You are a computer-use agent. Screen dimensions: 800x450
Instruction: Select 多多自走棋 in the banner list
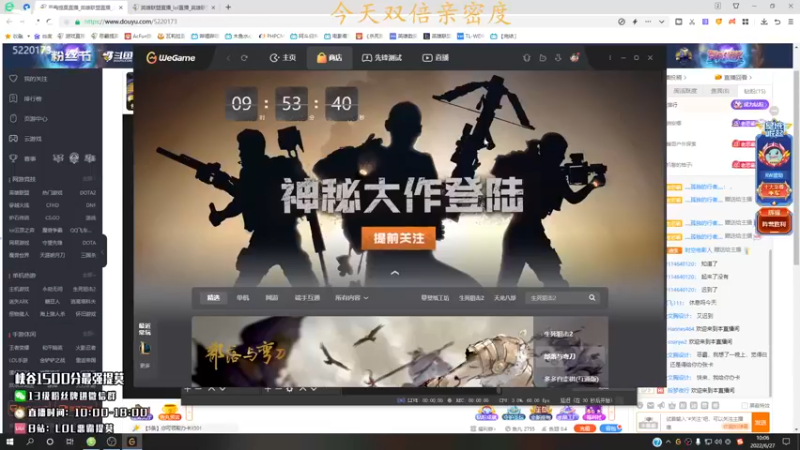click(571, 379)
